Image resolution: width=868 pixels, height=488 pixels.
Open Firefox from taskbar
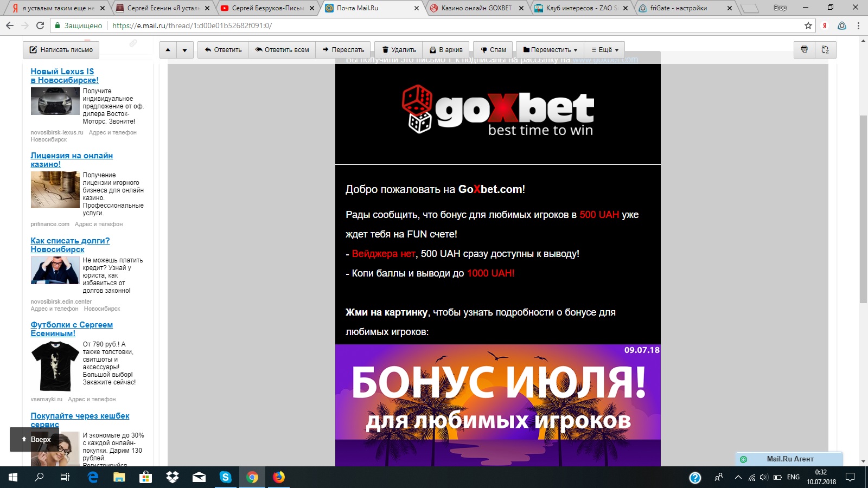tap(279, 477)
